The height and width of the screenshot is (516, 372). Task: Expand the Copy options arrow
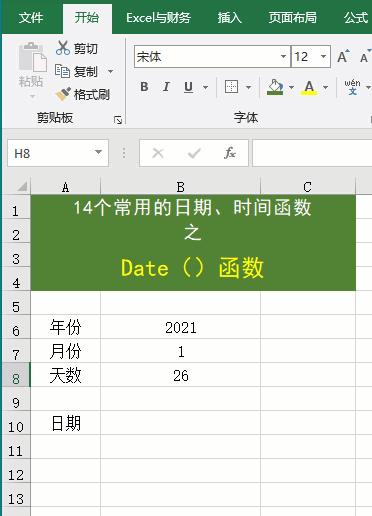tap(110, 71)
